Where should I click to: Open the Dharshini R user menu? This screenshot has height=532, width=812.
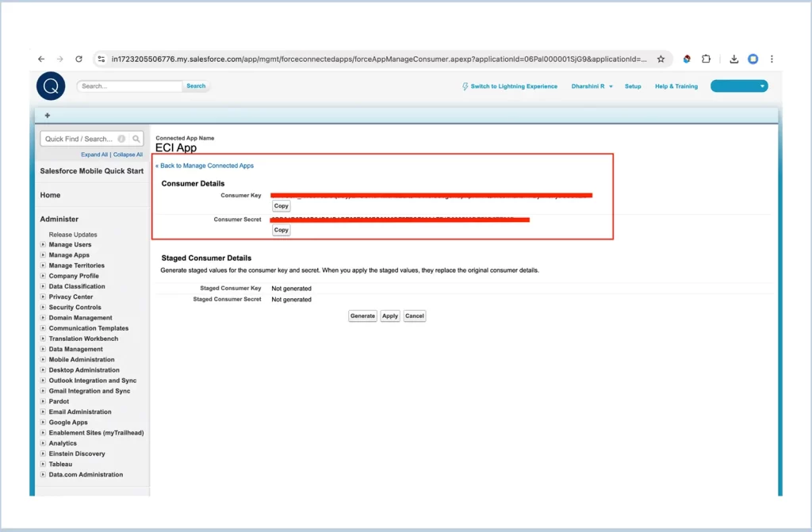pyautogui.click(x=592, y=86)
